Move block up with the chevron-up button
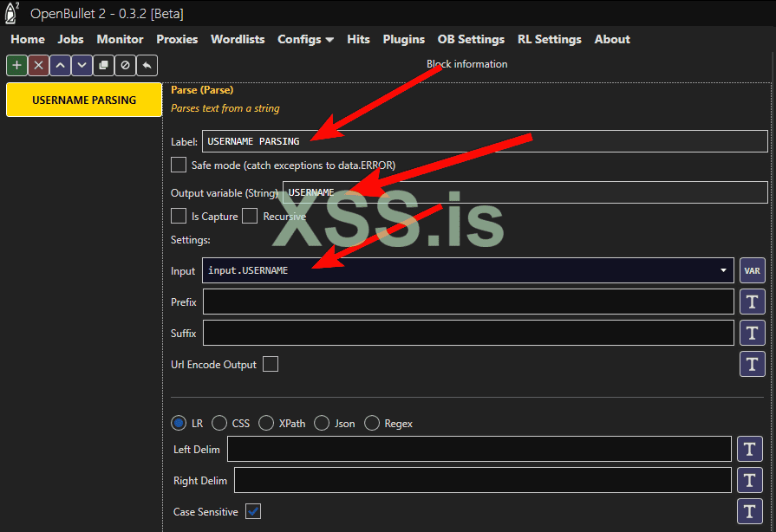Screen dimensions: 776x532 61,65
